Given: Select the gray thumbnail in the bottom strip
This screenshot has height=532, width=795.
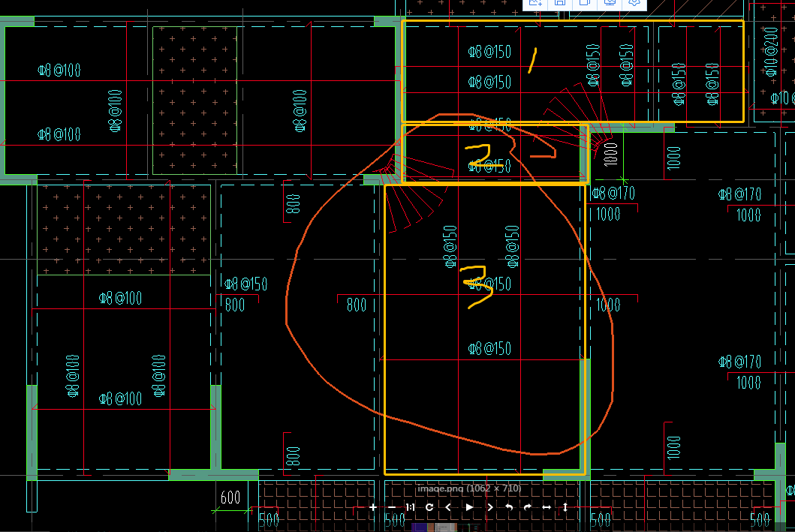Looking at the screenshot, I should point(446,527).
